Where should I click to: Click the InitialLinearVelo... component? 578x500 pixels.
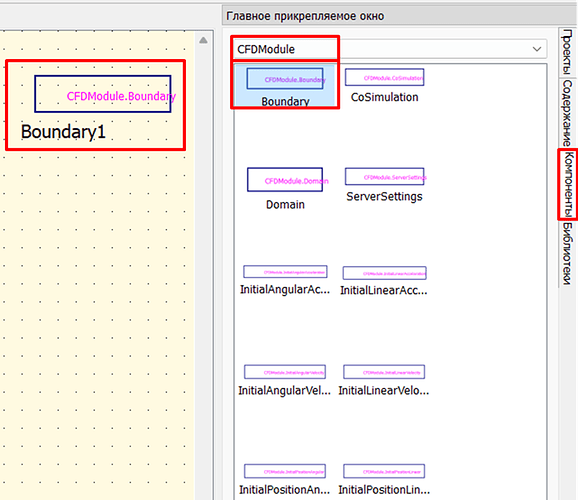point(384,381)
